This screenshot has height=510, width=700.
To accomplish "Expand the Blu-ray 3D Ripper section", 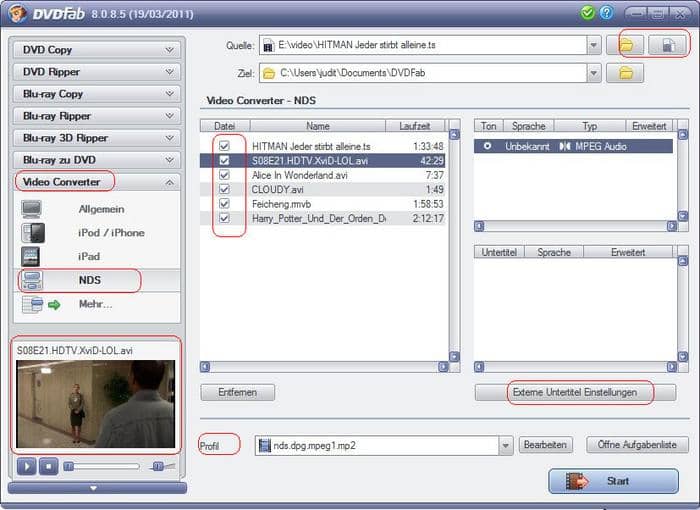I will pyautogui.click(x=97, y=138).
